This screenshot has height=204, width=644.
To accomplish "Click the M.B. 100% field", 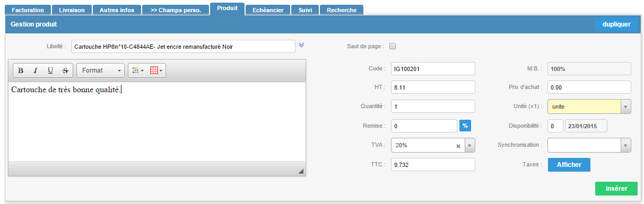I will tap(589, 68).
